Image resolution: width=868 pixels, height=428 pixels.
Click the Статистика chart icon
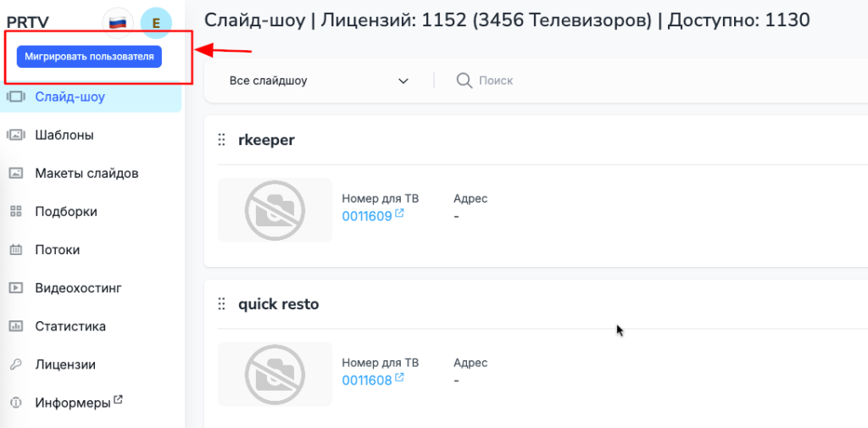pos(15,326)
